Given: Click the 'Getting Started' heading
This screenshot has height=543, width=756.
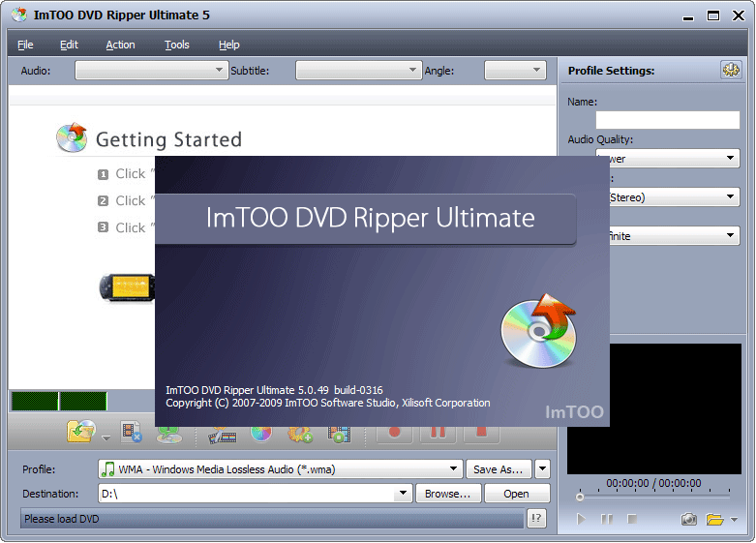Looking at the screenshot, I should [x=168, y=139].
